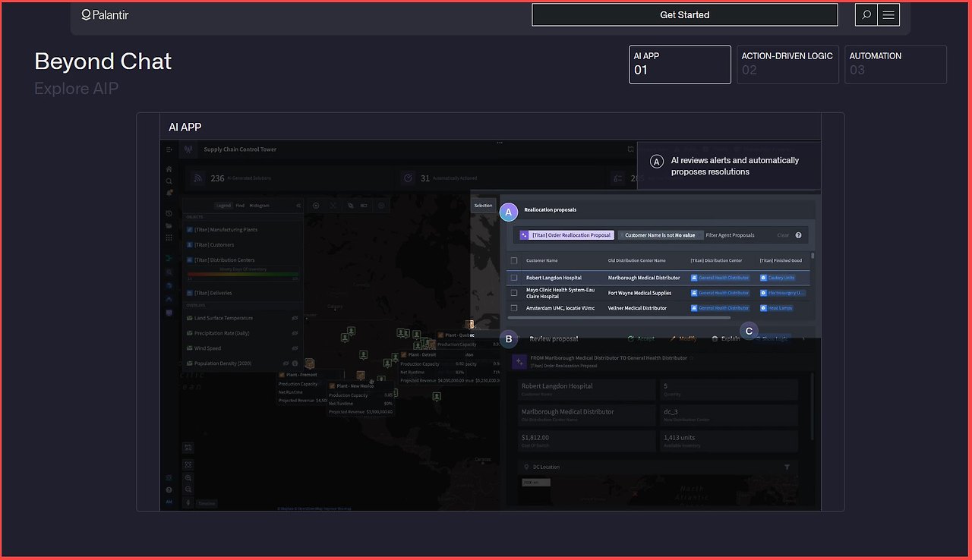Toggle the Manufacturing Plants layer checkbox

click(x=190, y=229)
